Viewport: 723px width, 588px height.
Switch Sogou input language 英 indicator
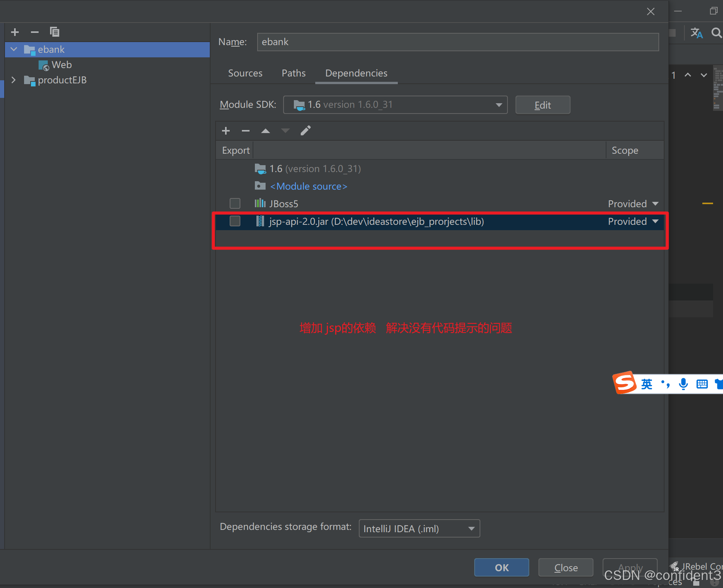point(647,384)
